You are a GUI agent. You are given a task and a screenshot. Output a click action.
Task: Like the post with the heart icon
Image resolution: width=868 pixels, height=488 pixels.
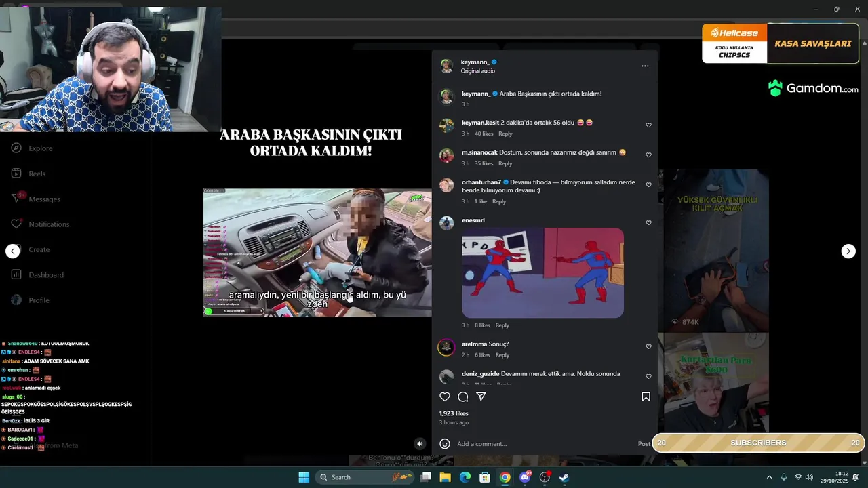click(x=445, y=396)
